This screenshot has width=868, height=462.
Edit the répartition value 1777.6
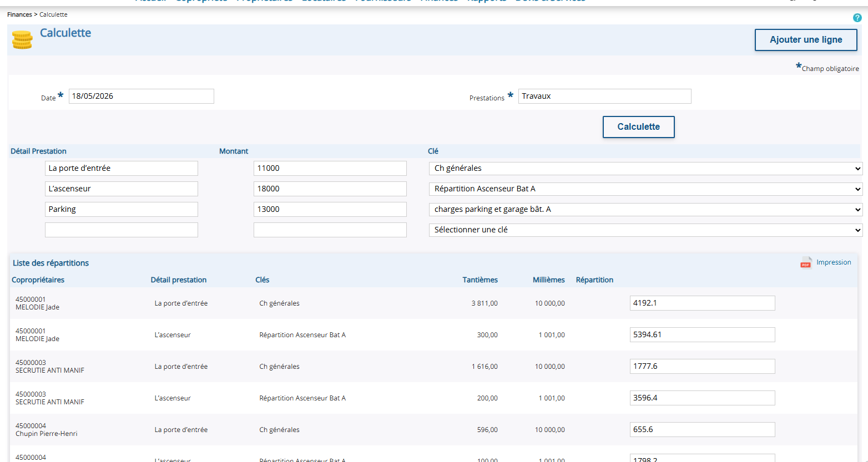[703, 366]
